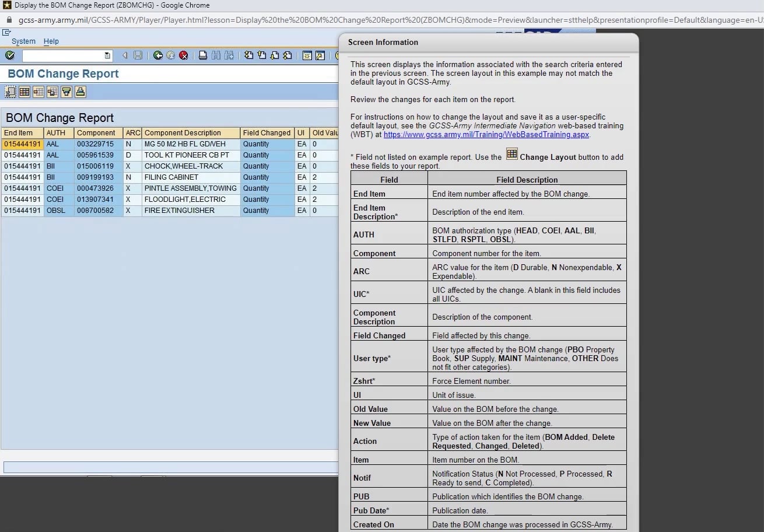Click the Component column header
The image size is (764, 532).
(96, 133)
